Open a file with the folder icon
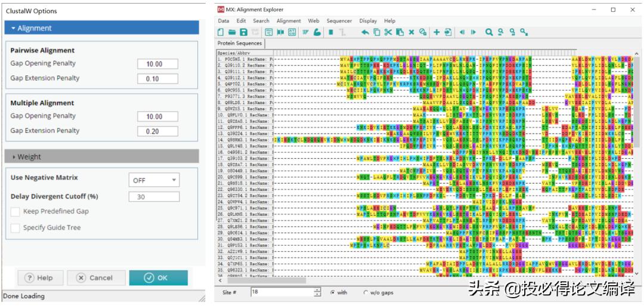 [x=232, y=32]
